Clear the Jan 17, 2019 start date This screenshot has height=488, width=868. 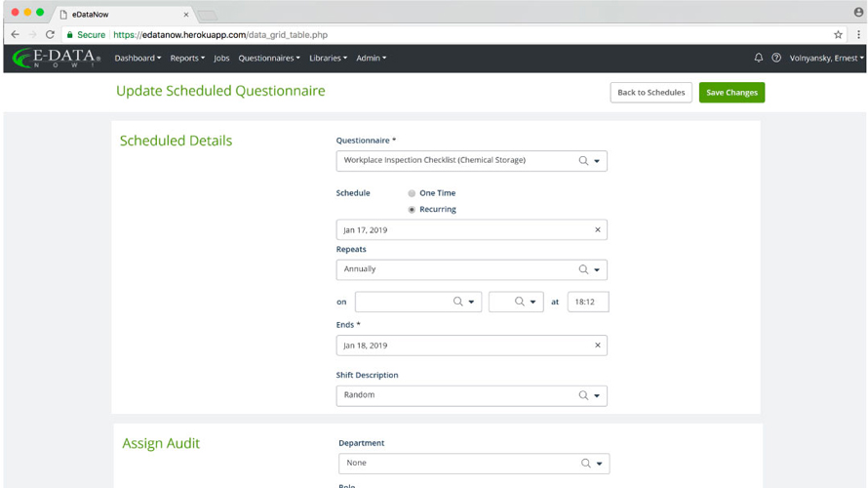(x=597, y=230)
